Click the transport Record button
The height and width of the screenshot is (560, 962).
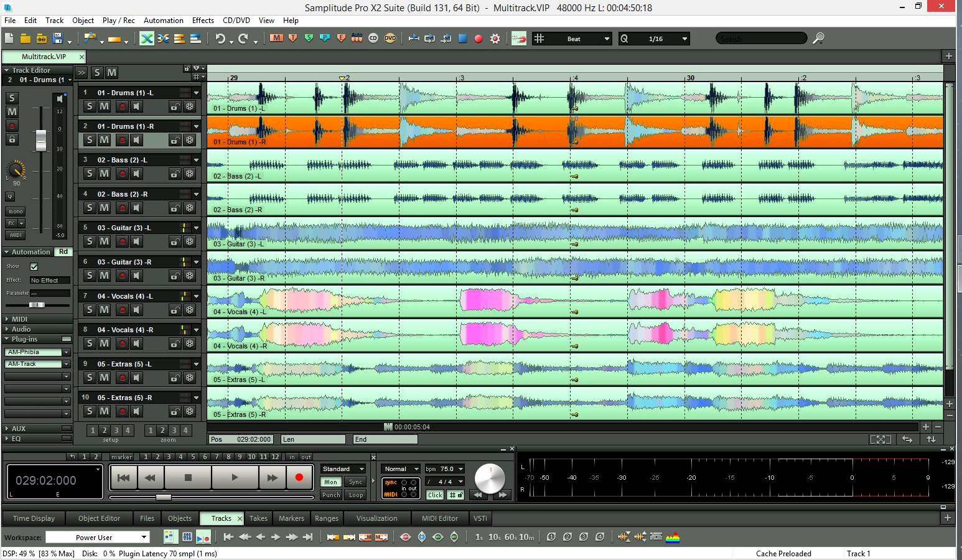click(299, 478)
